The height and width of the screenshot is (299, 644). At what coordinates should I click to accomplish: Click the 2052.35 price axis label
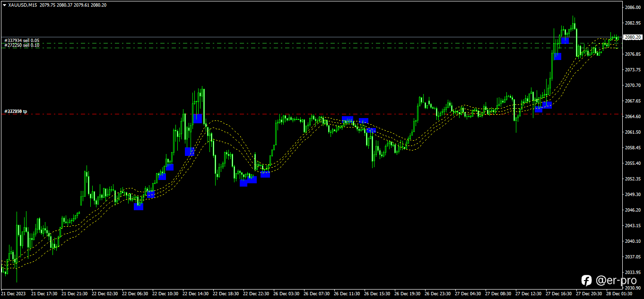pyautogui.click(x=632, y=179)
